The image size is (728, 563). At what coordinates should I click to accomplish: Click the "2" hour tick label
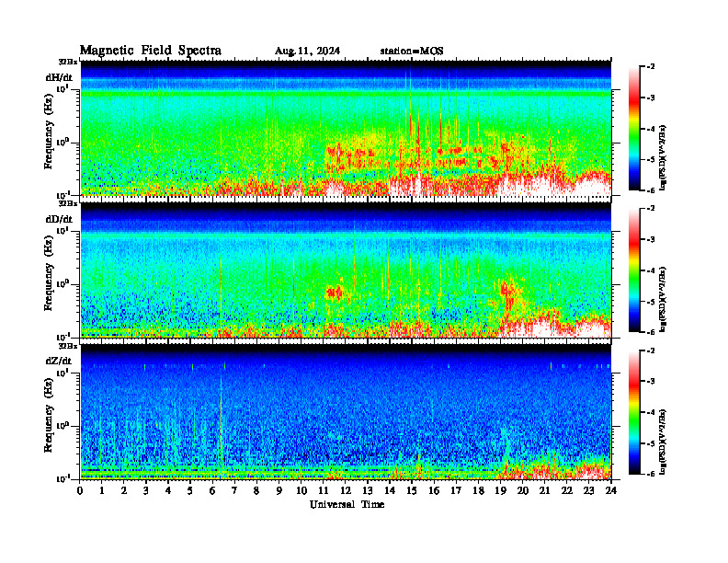tap(124, 491)
